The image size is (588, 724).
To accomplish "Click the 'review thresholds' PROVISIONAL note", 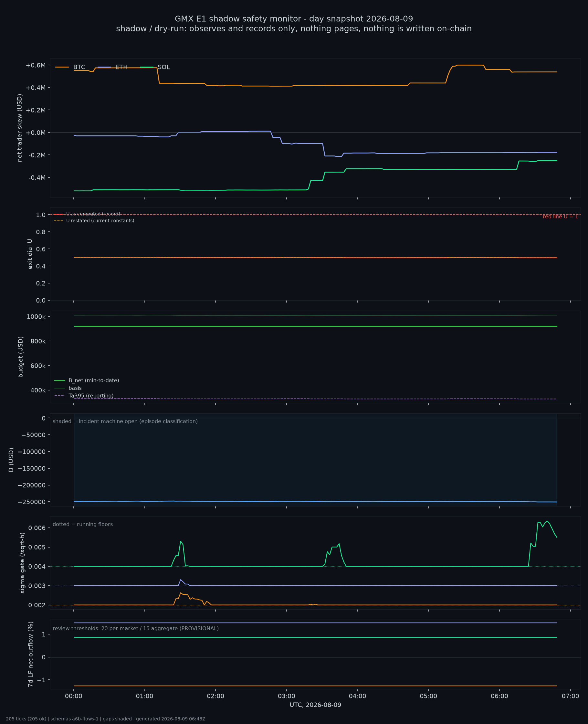I will tap(136, 628).
